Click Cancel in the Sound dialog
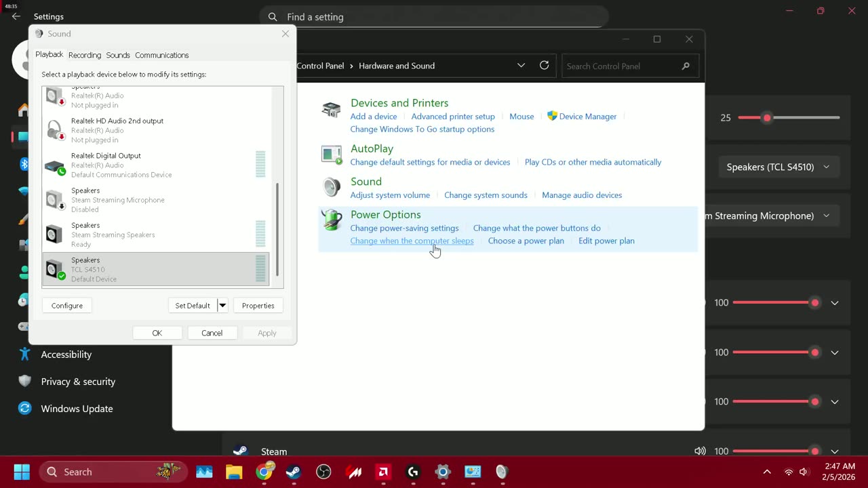 coord(212,333)
